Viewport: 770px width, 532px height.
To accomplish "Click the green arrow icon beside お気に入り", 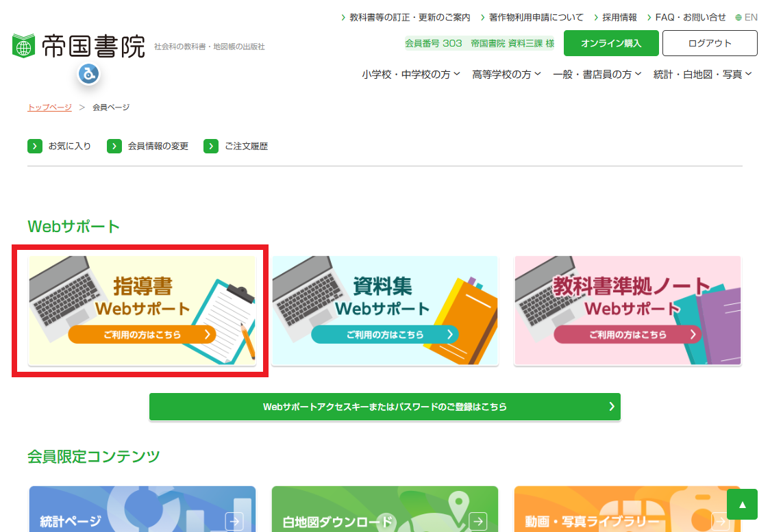I will tap(35, 146).
